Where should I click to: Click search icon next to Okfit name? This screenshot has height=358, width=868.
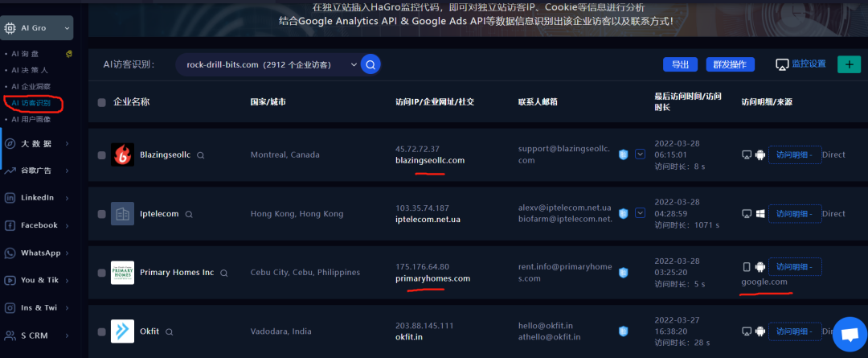[170, 332]
